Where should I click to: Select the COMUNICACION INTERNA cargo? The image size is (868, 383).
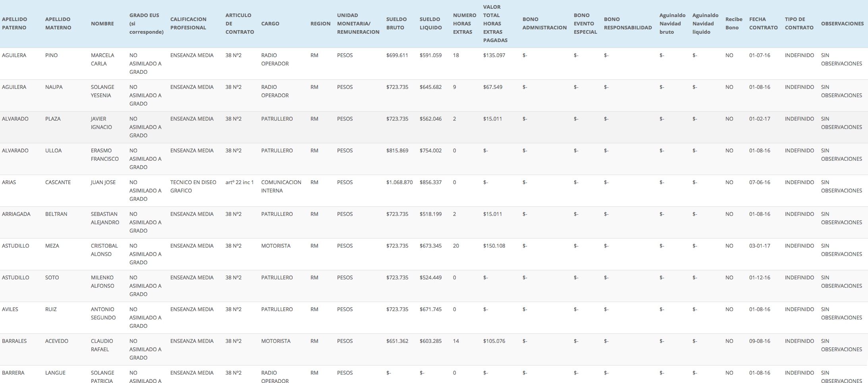tap(281, 187)
